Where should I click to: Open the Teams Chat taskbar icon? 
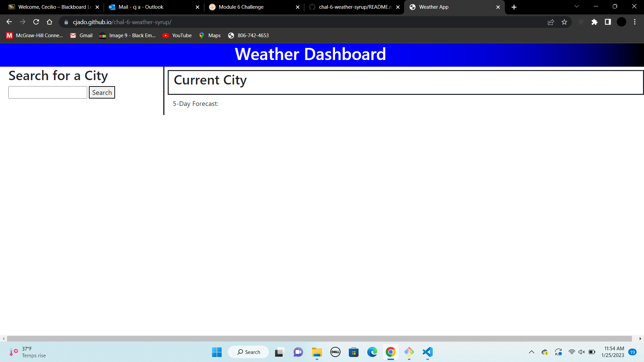pyautogui.click(x=298, y=352)
